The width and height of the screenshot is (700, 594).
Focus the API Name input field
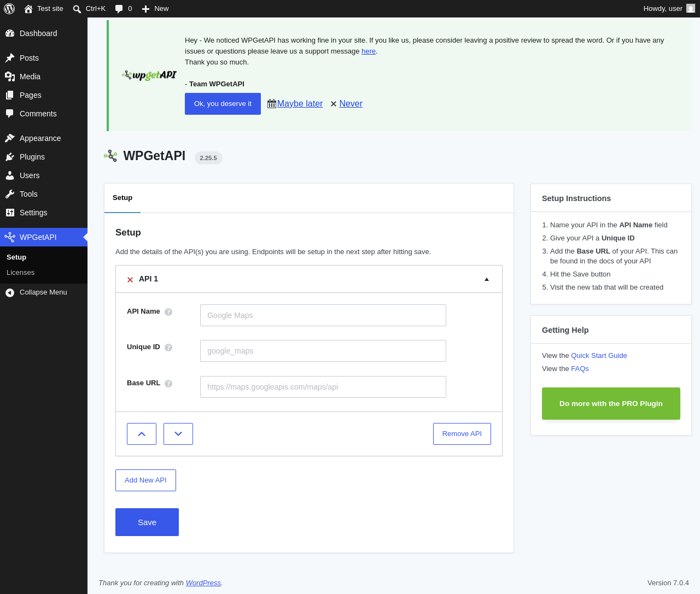pyautogui.click(x=323, y=315)
